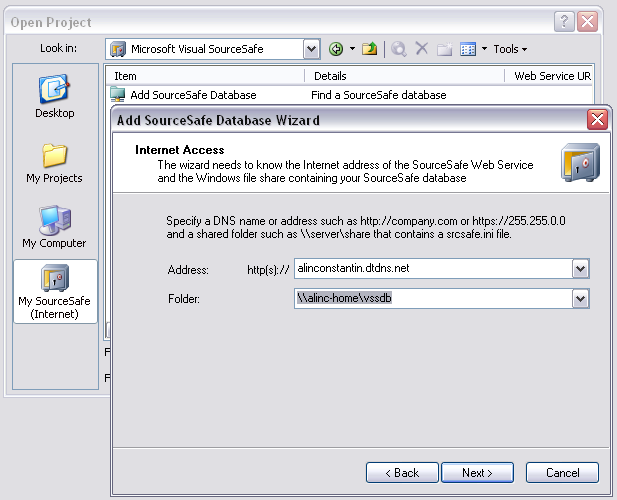The height and width of the screenshot is (500, 617).
Task: Go up one folder level
Action: pos(369,49)
